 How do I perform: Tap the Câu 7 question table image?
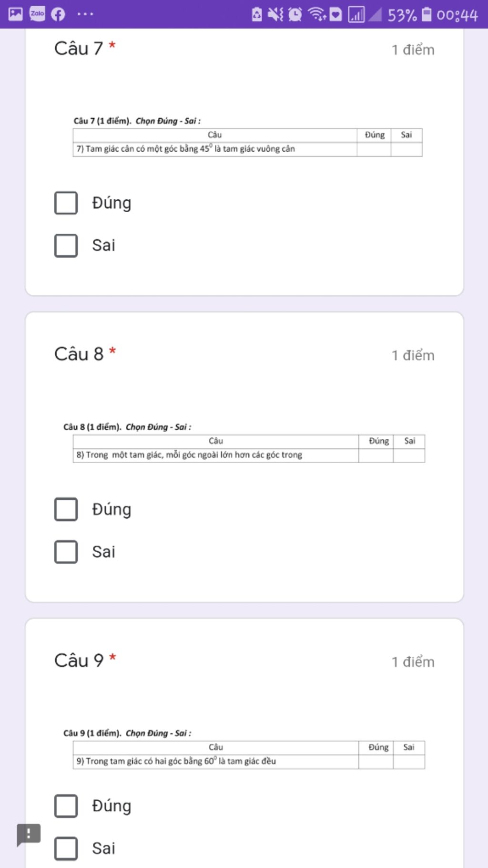click(x=248, y=136)
